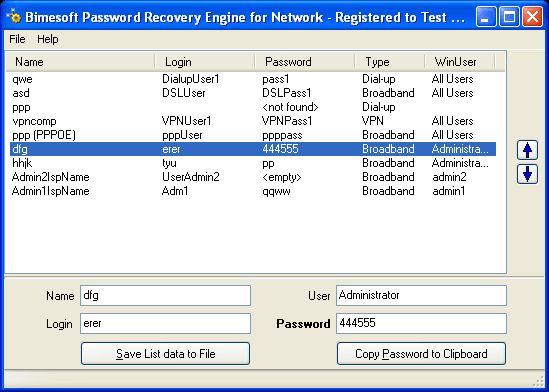Click the DSLUser login cell
This screenshot has width=549, height=392.
[x=184, y=93]
